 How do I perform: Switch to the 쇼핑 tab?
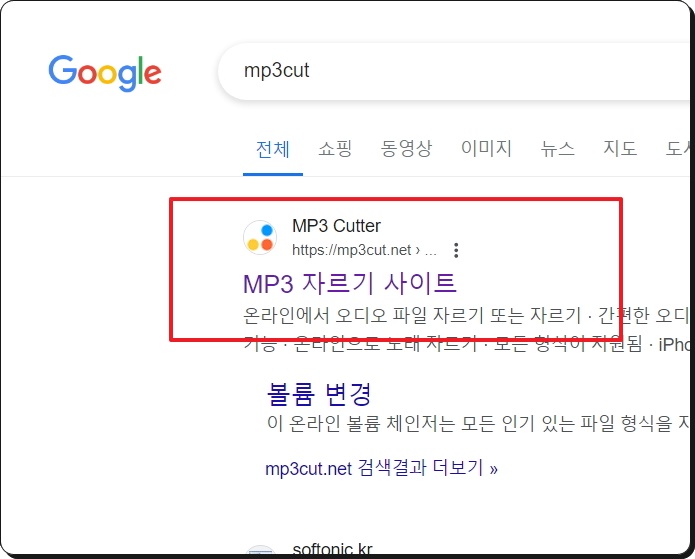coord(335,149)
